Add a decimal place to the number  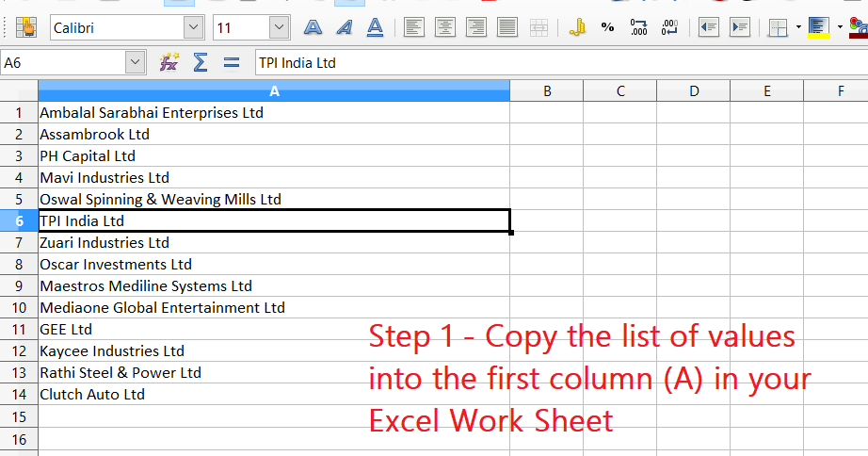coord(639,27)
